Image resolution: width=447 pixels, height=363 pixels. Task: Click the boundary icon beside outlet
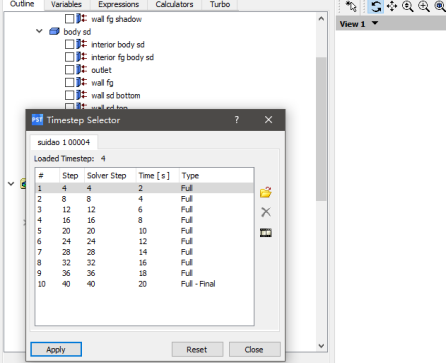[81, 70]
